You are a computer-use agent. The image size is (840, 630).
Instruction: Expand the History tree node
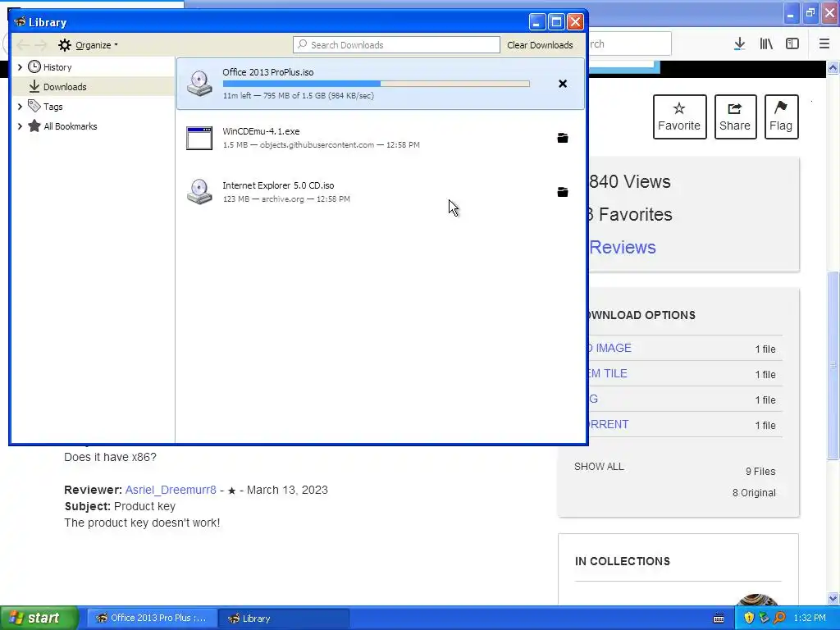point(20,67)
